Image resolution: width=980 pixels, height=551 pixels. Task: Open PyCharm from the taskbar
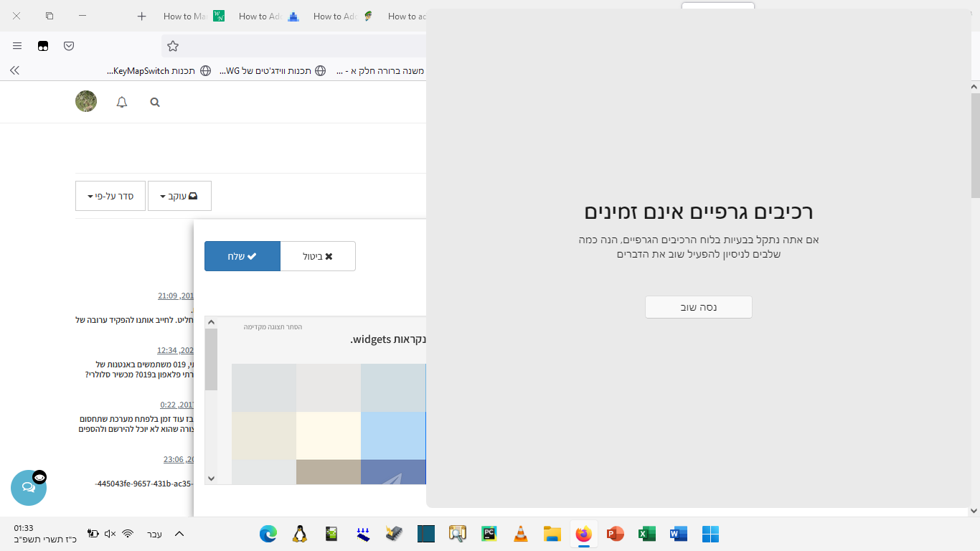[489, 534]
